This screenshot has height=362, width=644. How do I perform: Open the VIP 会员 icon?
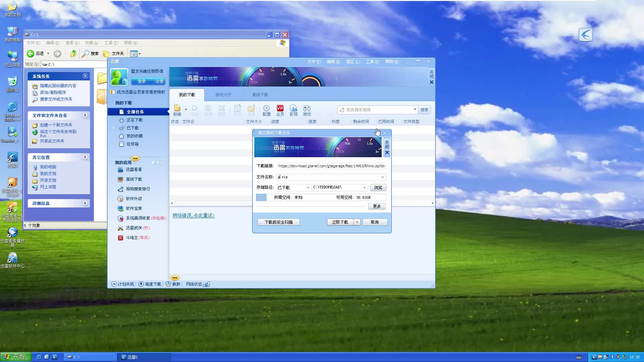[280, 110]
